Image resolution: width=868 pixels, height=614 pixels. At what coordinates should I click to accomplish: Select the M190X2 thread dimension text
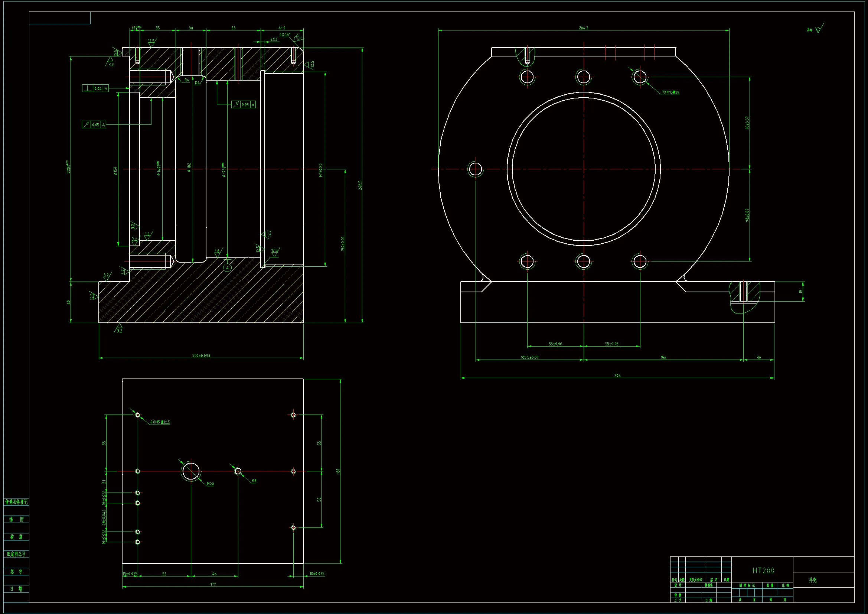pyautogui.click(x=321, y=170)
